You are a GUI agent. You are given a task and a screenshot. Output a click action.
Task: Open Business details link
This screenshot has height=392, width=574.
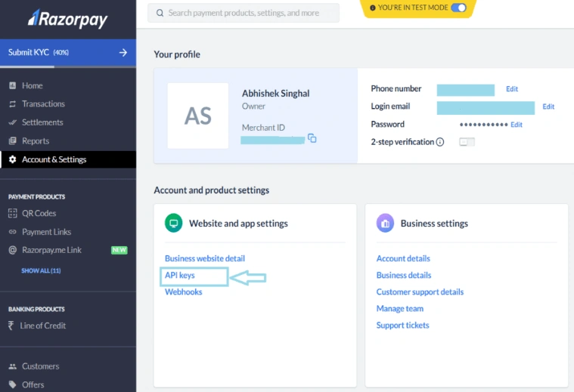coord(404,276)
